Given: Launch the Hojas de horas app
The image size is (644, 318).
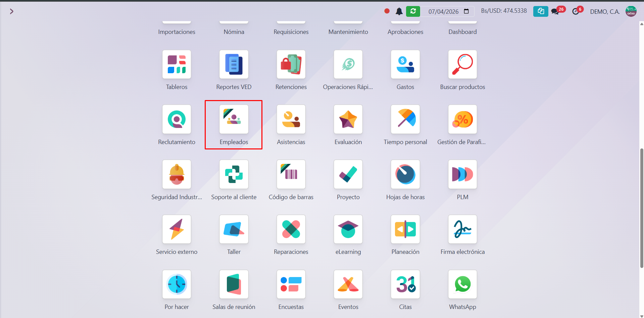Looking at the screenshot, I should click(x=405, y=174).
